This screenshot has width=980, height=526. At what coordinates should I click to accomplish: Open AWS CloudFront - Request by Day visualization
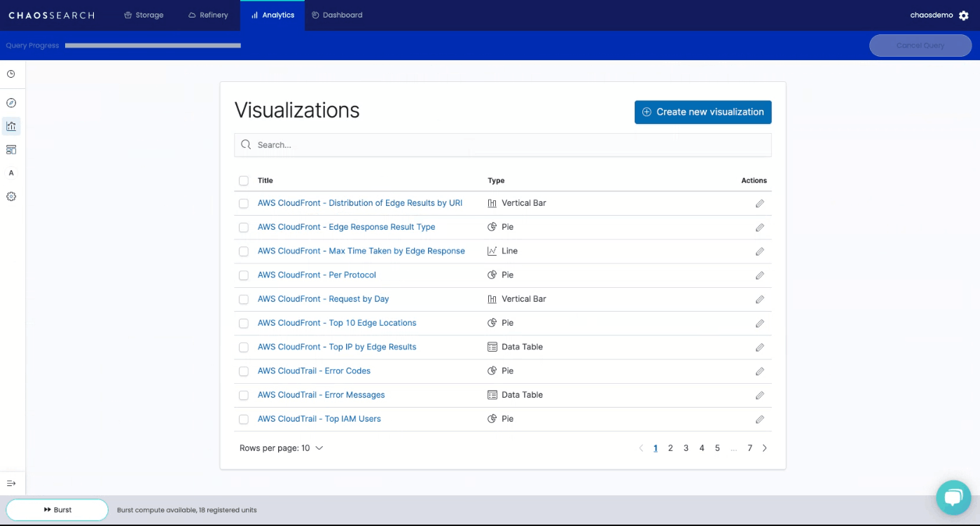323,298
